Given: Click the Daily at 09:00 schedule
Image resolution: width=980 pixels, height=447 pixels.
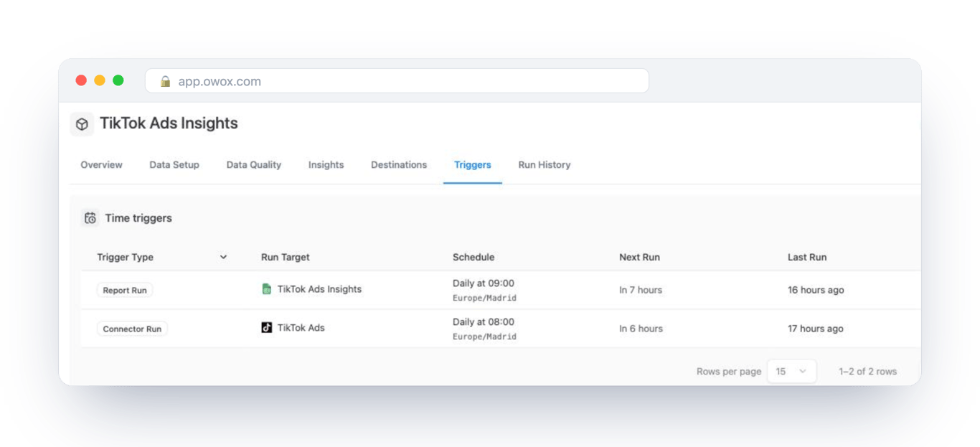Looking at the screenshot, I should pyautogui.click(x=484, y=283).
